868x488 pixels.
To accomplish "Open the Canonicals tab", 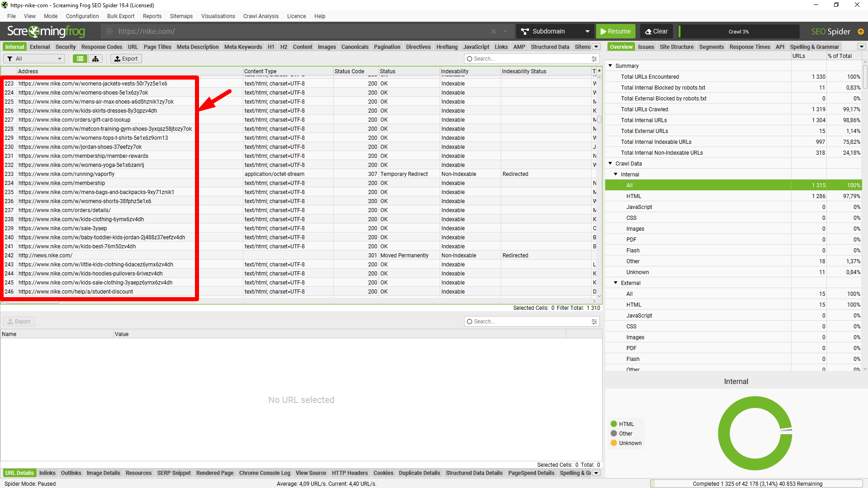I will click(355, 47).
